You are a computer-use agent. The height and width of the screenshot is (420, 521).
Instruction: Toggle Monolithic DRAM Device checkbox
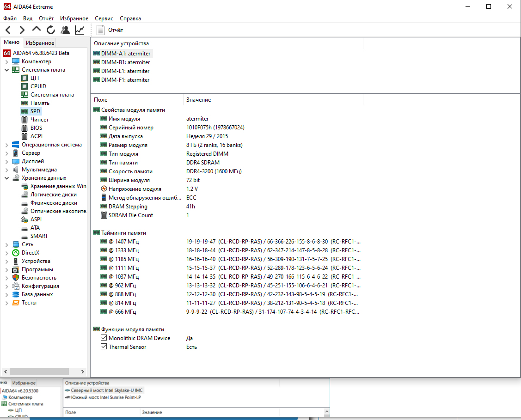click(x=104, y=338)
